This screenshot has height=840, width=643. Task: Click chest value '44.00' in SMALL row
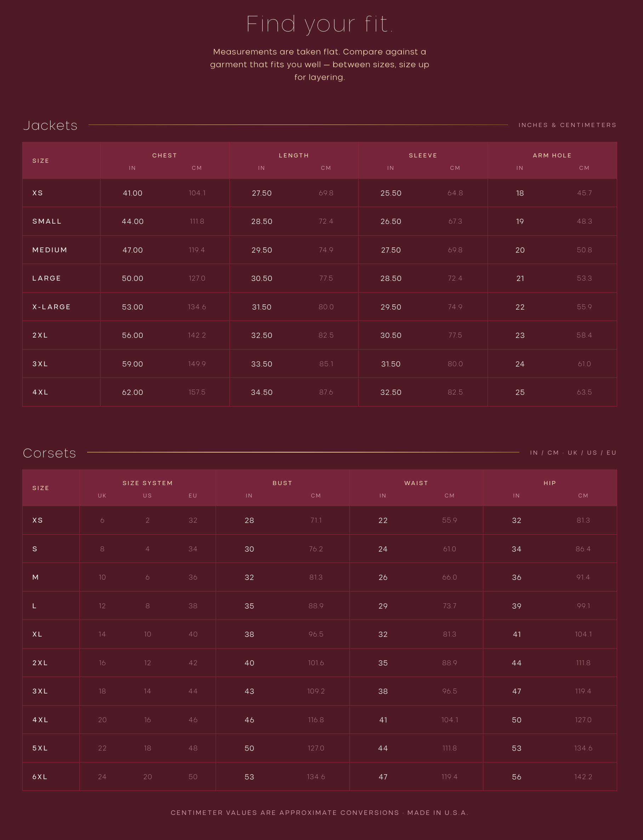point(132,221)
